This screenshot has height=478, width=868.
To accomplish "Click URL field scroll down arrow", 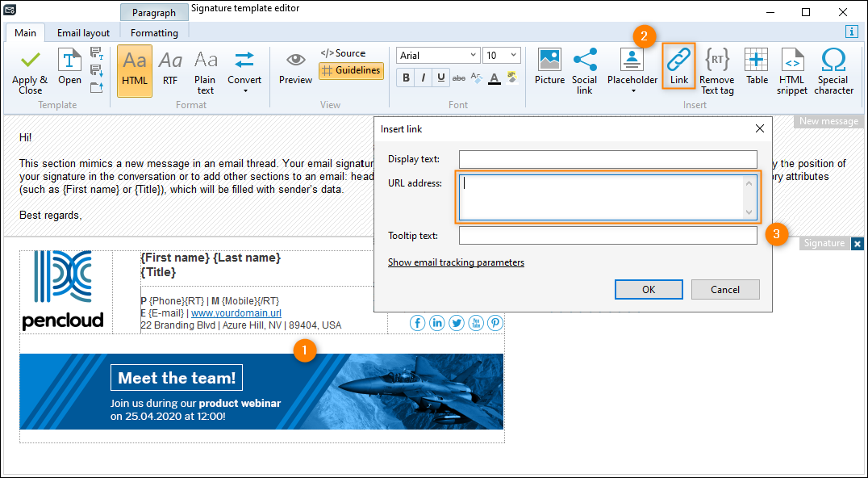I will coord(749,212).
